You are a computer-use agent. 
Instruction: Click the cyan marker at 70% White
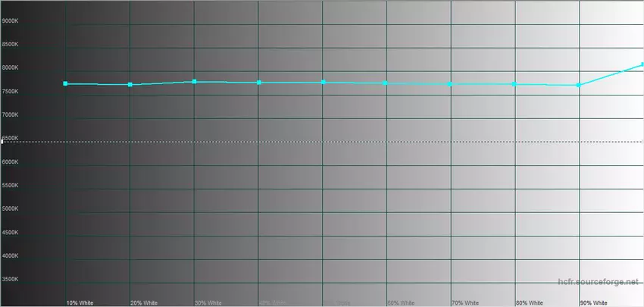click(x=452, y=84)
